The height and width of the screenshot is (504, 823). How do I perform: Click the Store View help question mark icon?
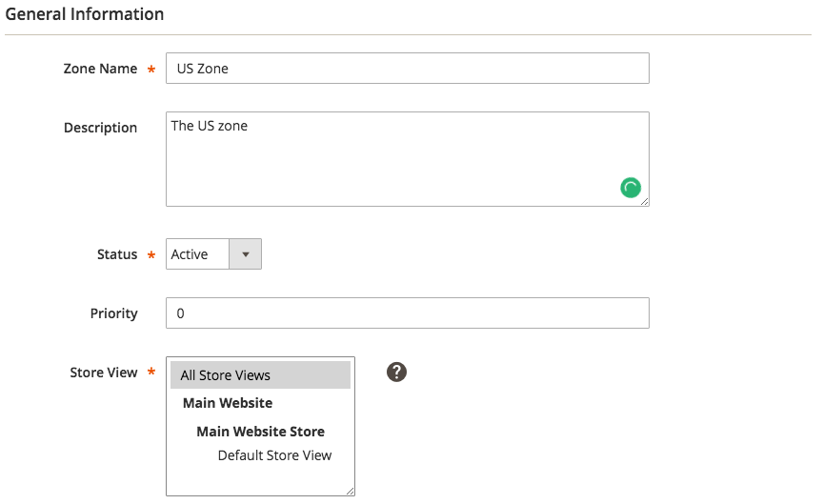397,373
